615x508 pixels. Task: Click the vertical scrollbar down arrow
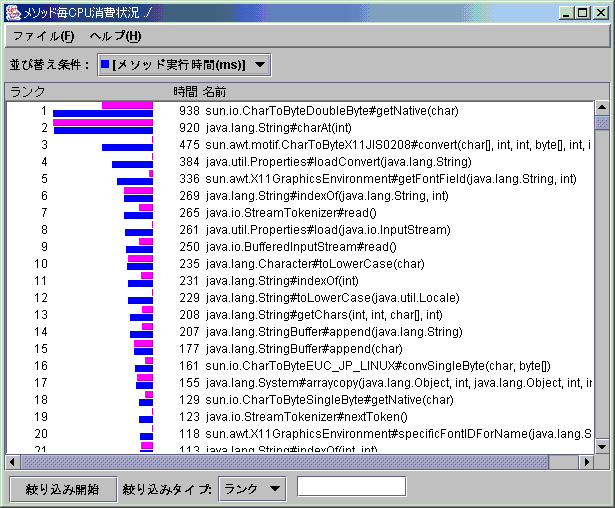point(602,446)
